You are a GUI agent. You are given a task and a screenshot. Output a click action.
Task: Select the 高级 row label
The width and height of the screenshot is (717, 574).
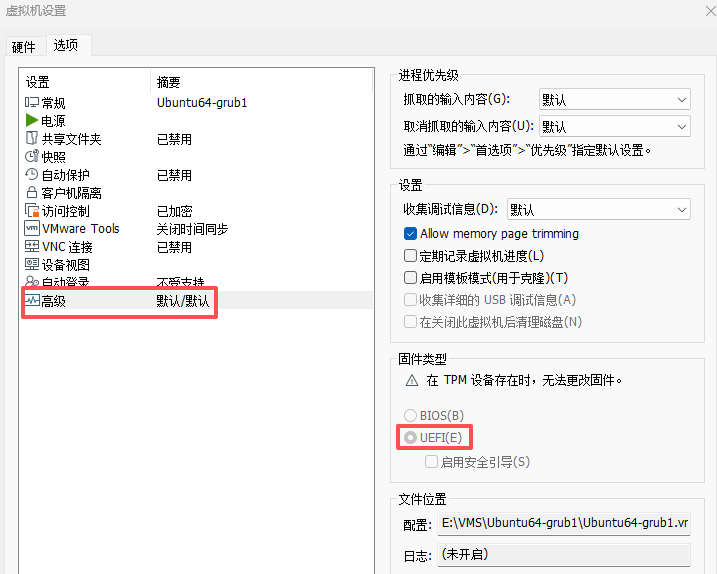(54, 301)
